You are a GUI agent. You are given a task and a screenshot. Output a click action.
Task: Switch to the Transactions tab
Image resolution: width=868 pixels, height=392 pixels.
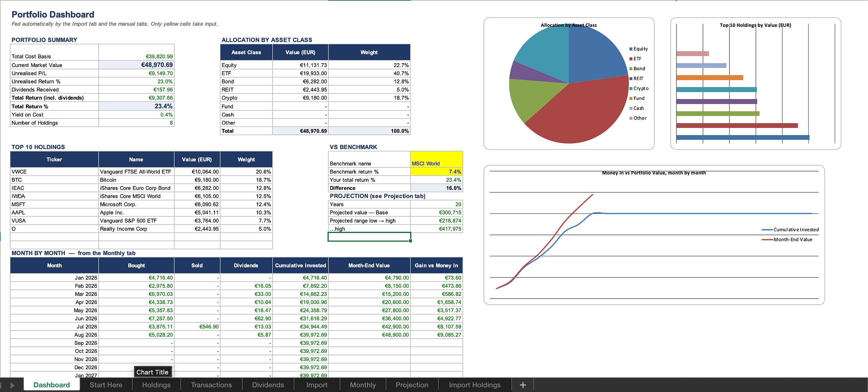click(211, 385)
